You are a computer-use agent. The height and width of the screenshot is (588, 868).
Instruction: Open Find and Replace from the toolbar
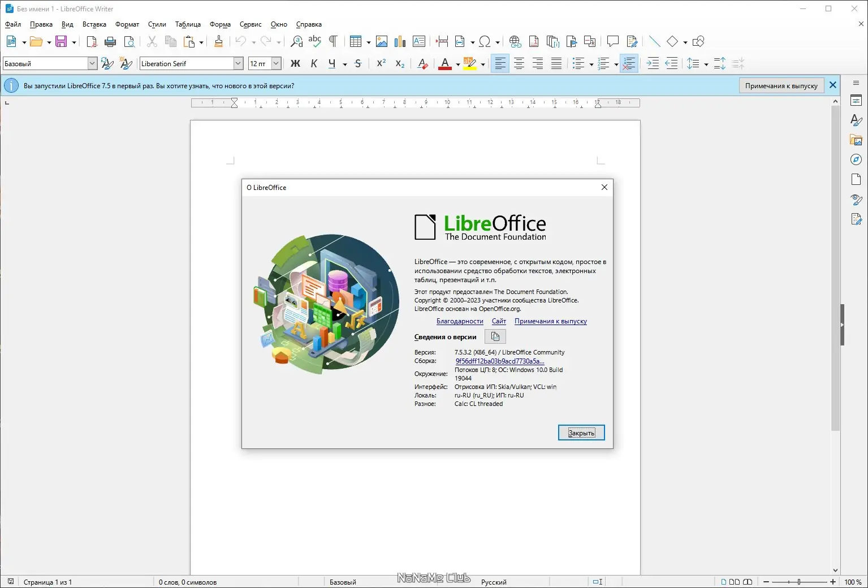[296, 41]
